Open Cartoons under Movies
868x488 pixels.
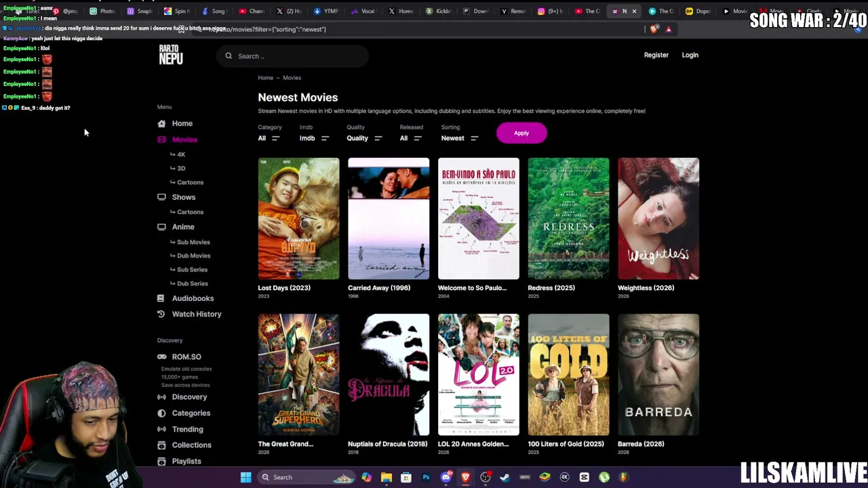click(190, 182)
